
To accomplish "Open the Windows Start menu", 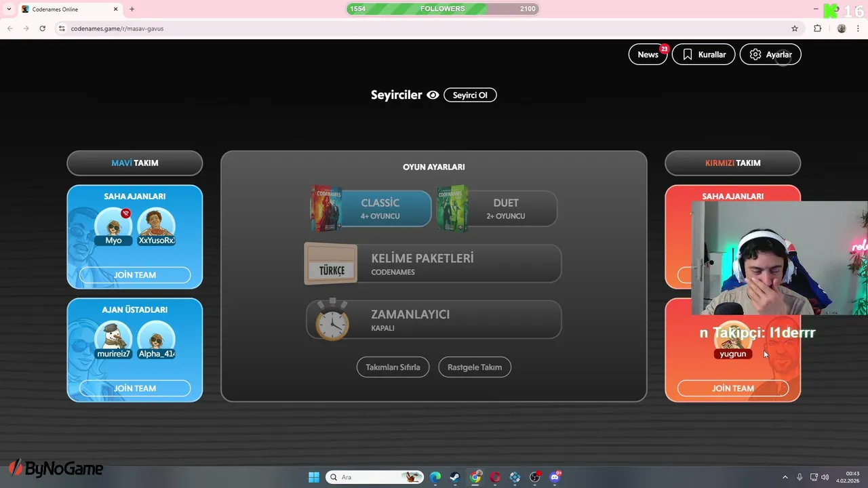I will (314, 477).
